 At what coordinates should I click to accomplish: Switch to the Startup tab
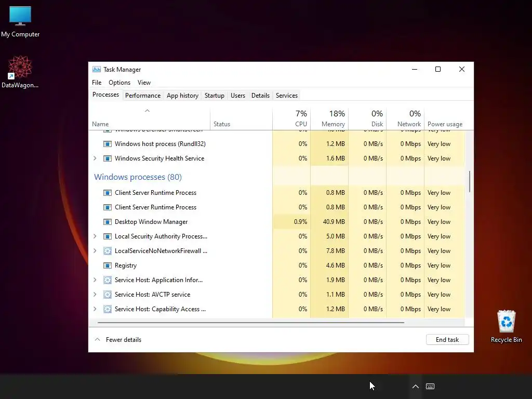(215, 96)
